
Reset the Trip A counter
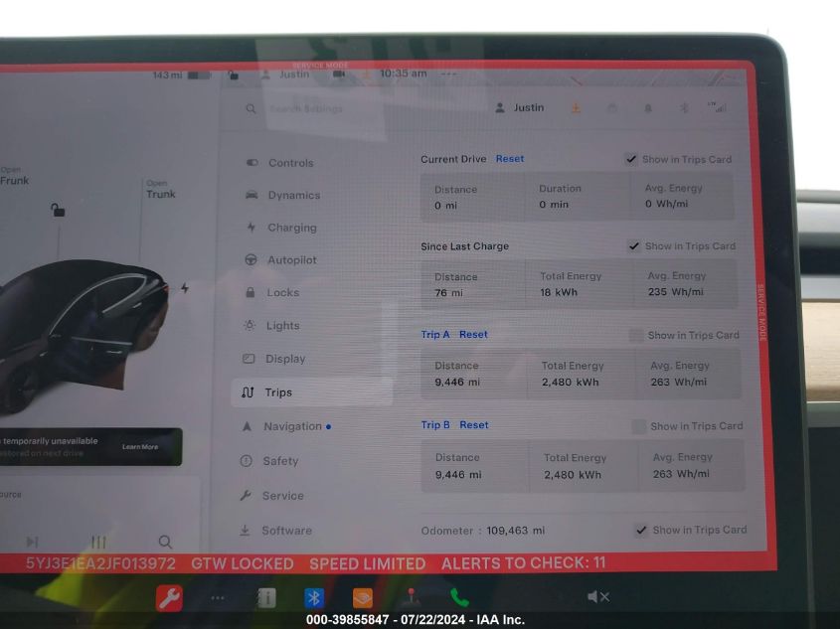[473, 335]
